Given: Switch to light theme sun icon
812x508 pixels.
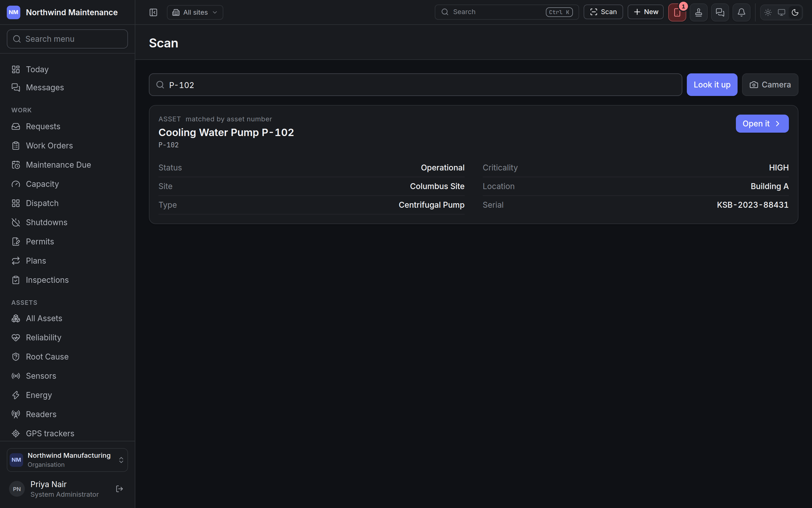Looking at the screenshot, I should coord(768,12).
